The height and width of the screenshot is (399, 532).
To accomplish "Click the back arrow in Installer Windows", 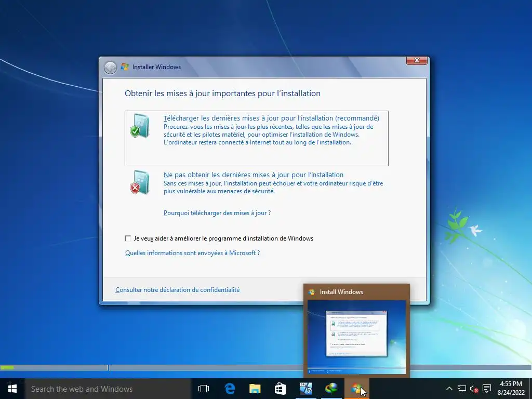I will click(x=110, y=68).
